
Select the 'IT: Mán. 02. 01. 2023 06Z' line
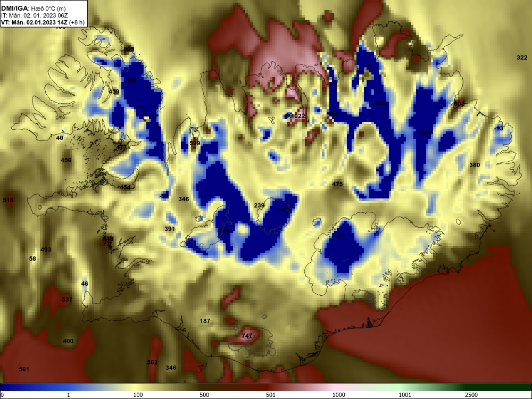pos(34,15)
